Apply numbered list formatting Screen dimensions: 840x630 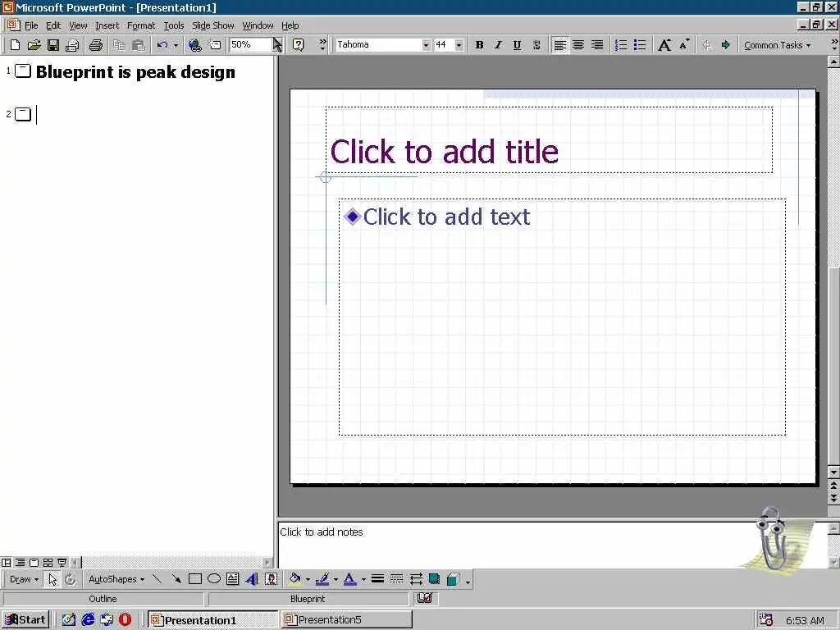click(621, 45)
